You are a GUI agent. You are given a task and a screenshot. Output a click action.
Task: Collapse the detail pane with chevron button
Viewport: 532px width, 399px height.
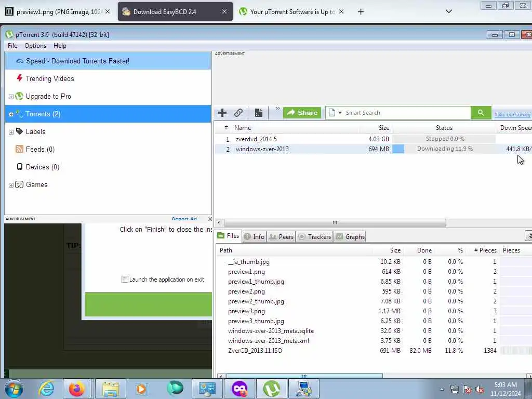528,235
